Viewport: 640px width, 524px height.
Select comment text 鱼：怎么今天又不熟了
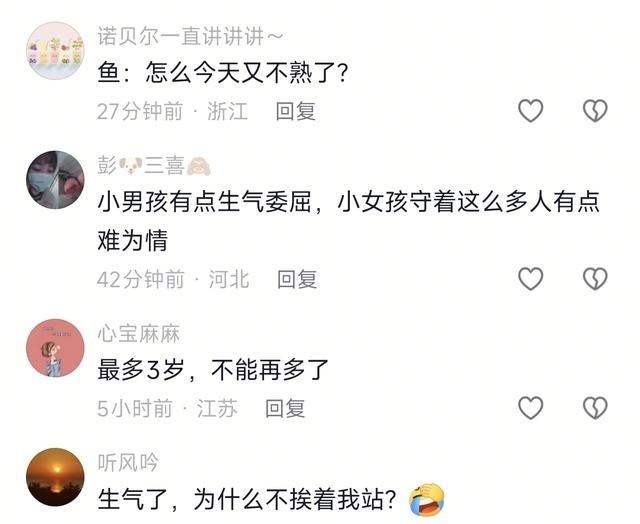click(223, 73)
